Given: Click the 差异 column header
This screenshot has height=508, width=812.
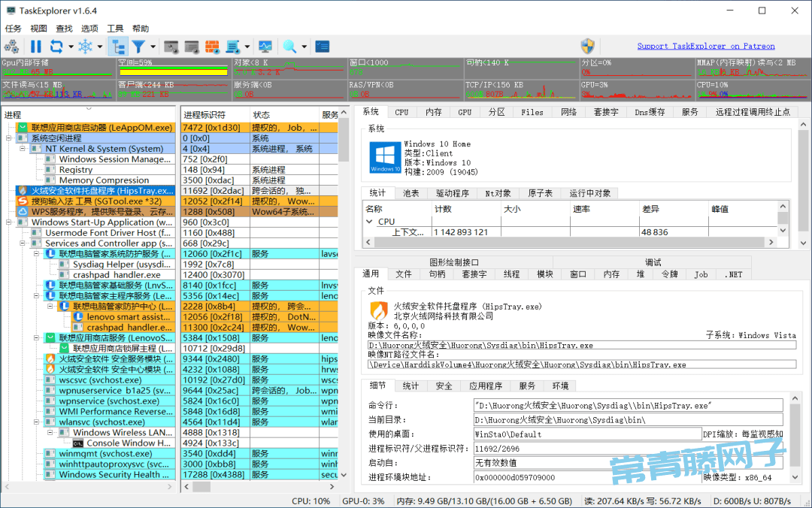Looking at the screenshot, I should [x=673, y=209].
